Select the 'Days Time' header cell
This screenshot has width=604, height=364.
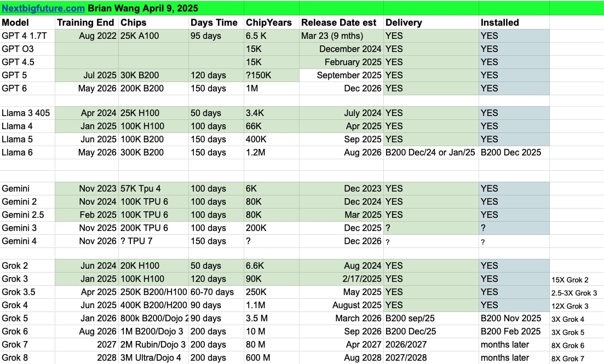[216, 22]
